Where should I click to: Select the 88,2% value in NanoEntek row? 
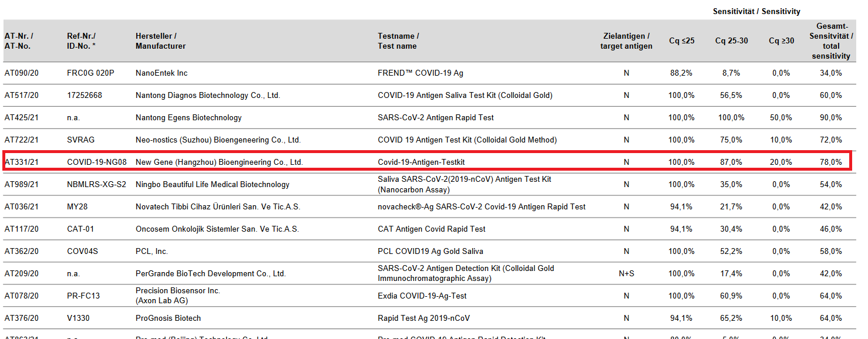click(681, 73)
